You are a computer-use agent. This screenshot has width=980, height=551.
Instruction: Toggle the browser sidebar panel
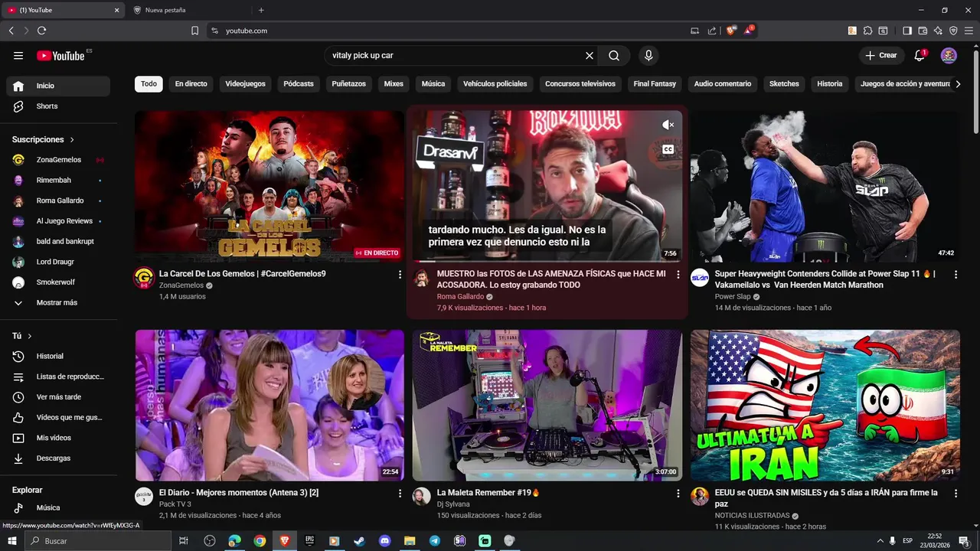[x=907, y=31]
